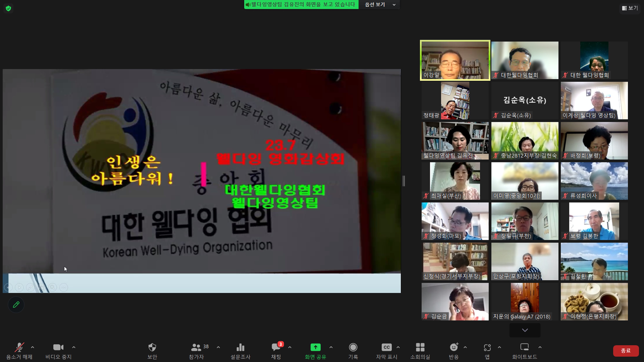Select 지운의 Galaxy A7 (2018) thumbnail
This screenshot has width=644, height=362.
pos(525,302)
